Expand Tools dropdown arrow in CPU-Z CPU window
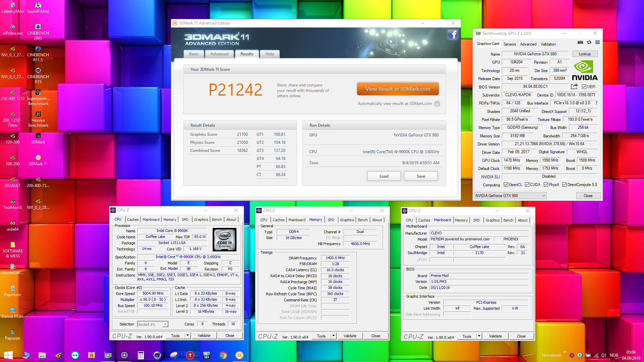 click(187, 336)
